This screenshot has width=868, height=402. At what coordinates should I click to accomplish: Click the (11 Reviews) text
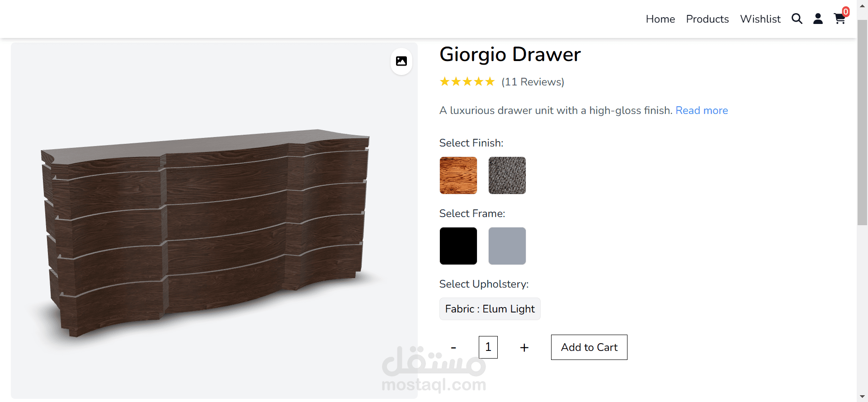point(533,82)
